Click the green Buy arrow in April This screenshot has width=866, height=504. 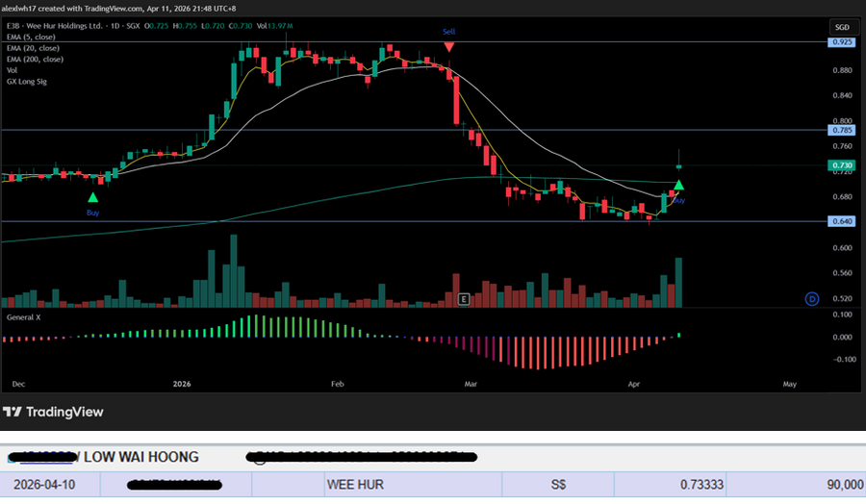679,185
